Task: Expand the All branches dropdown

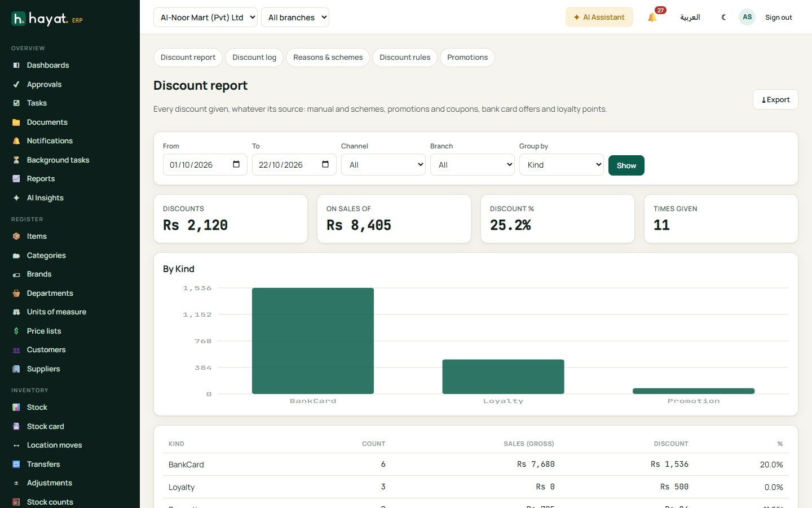Action: (295, 17)
